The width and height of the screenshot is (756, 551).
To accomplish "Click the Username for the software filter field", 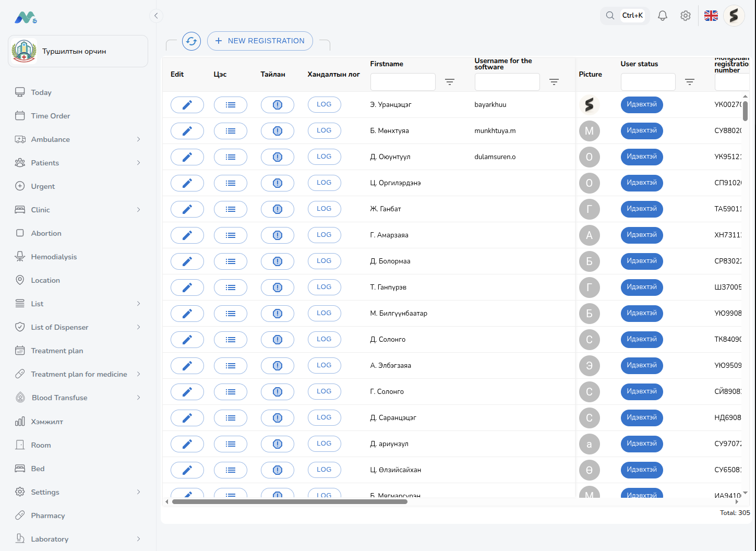I will point(507,82).
